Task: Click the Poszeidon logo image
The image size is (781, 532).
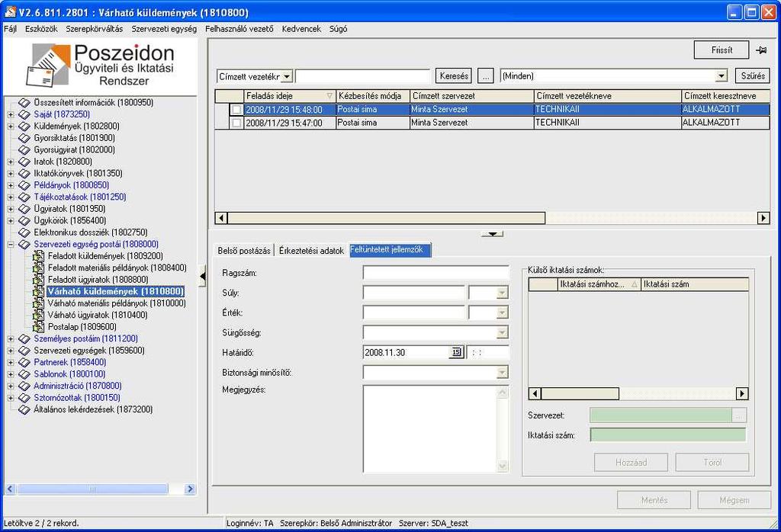Action: click(100, 66)
